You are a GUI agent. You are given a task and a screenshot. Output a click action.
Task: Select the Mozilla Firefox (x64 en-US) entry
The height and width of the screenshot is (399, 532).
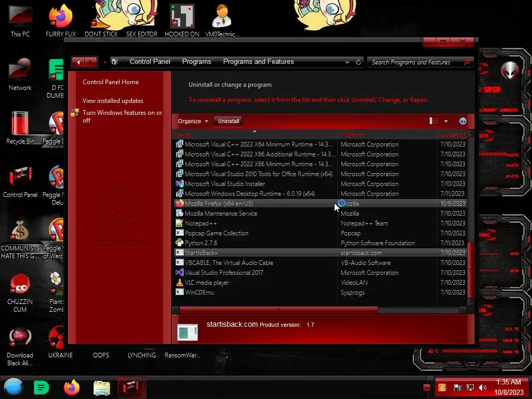[320, 204]
